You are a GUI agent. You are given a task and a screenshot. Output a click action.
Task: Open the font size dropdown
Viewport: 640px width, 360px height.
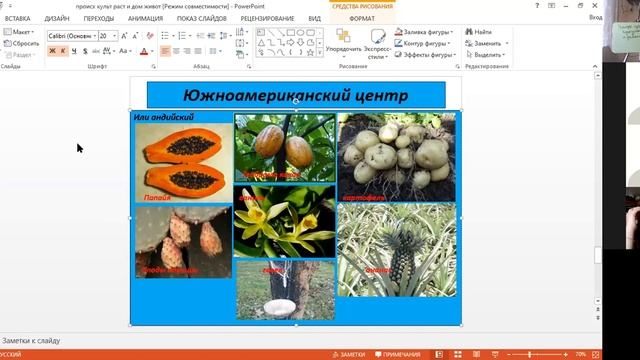tap(114, 36)
